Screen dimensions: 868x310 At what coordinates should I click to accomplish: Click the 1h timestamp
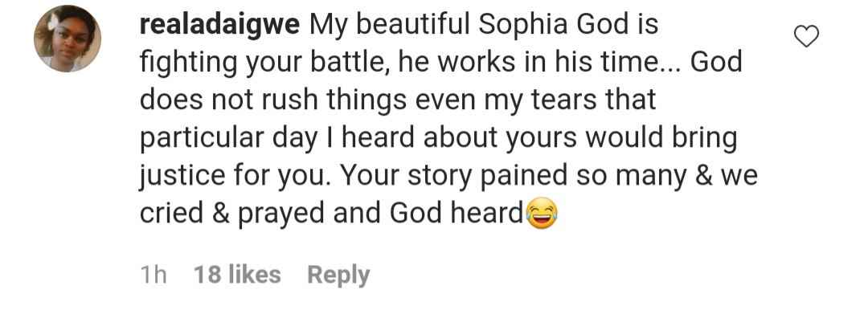[154, 275]
